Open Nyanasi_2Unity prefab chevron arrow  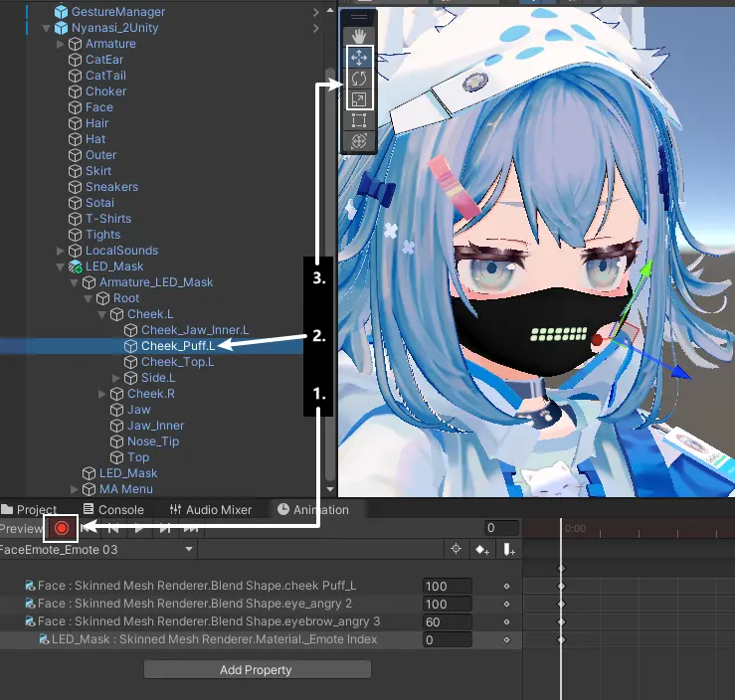(x=316, y=28)
